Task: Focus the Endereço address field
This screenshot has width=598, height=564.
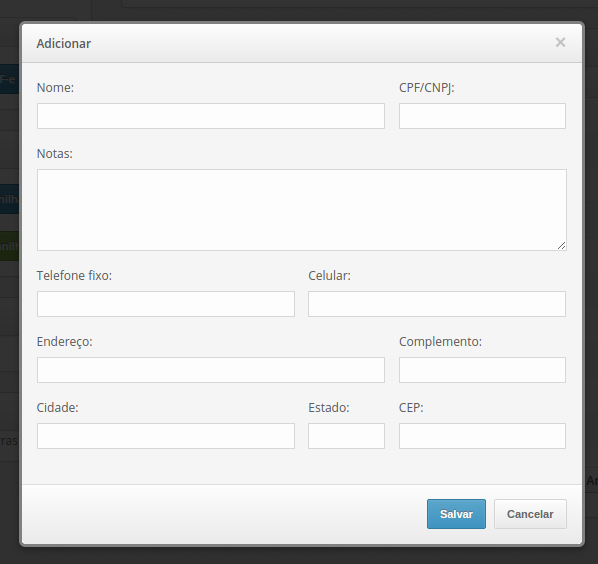Action: (211, 370)
